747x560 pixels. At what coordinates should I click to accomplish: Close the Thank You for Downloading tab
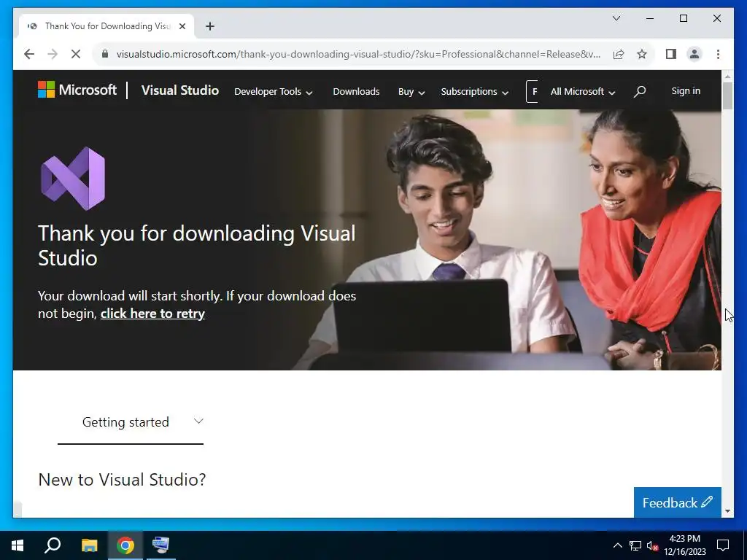182,26
